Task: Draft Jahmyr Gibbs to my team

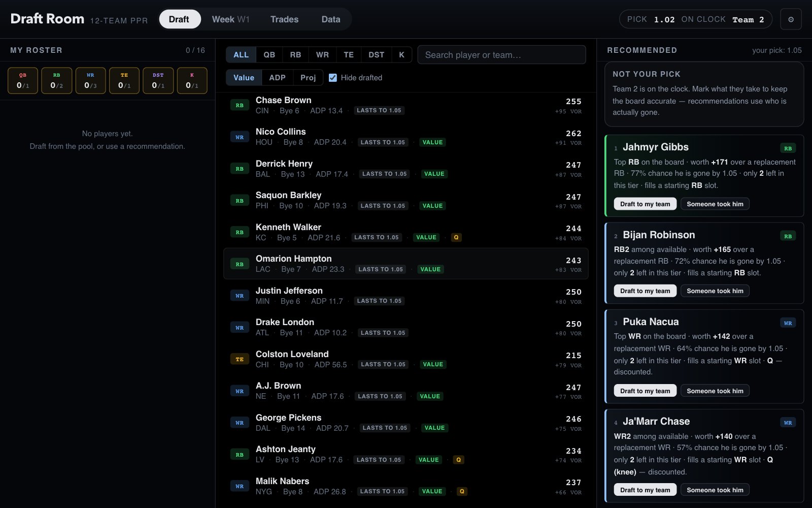Action: [x=645, y=204]
